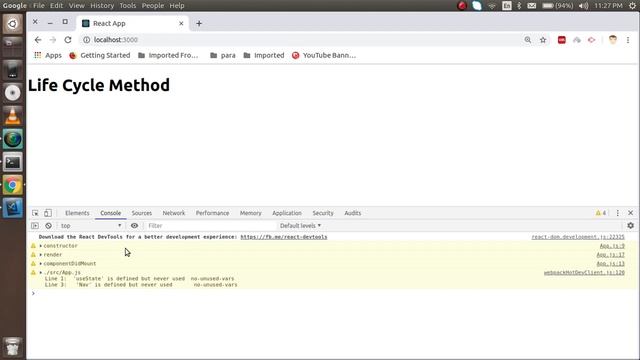Open the YouTube Bann... bookmark
640x360 pixels.
click(x=324, y=55)
